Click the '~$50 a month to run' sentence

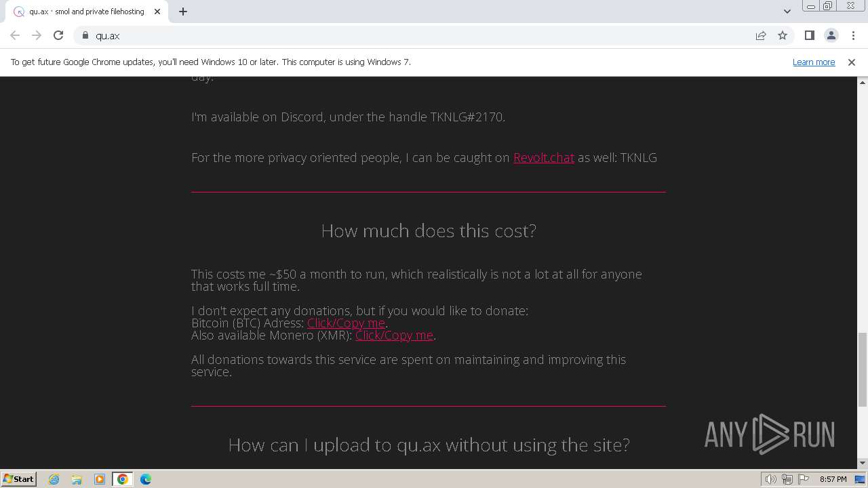tap(416, 280)
